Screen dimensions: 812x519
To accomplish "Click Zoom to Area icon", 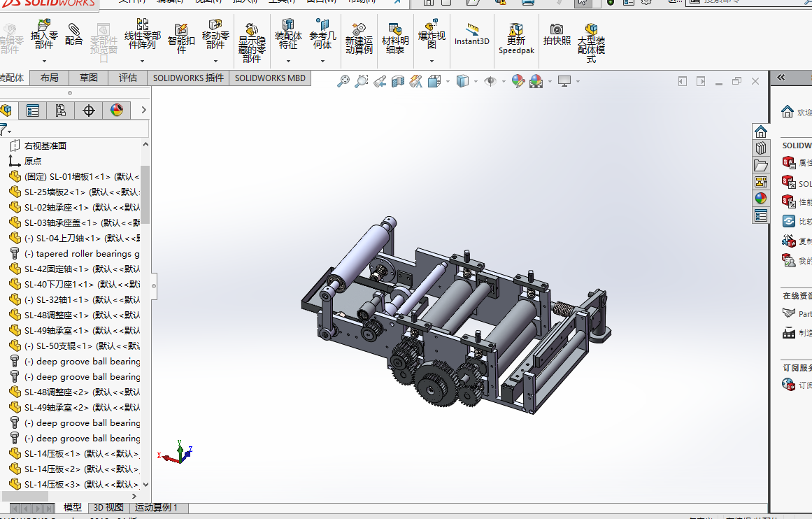I will (x=361, y=81).
